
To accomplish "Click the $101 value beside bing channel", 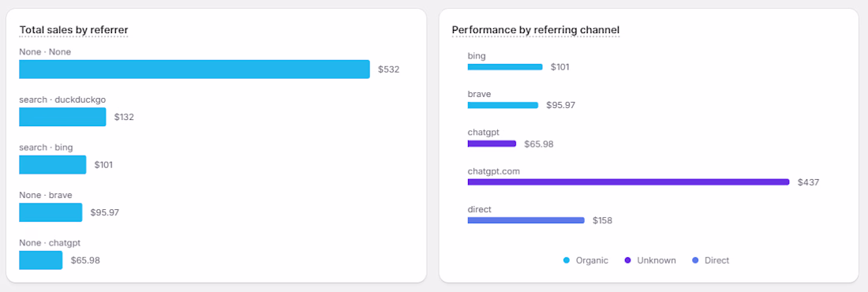I will [x=560, y=68].
